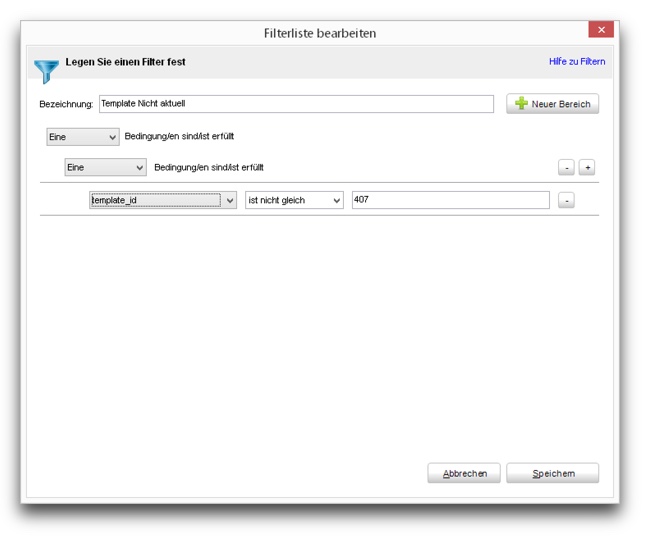Screen dimensions: 653x542
Task: Add a condition using the plus button
Action: [587, 168]
